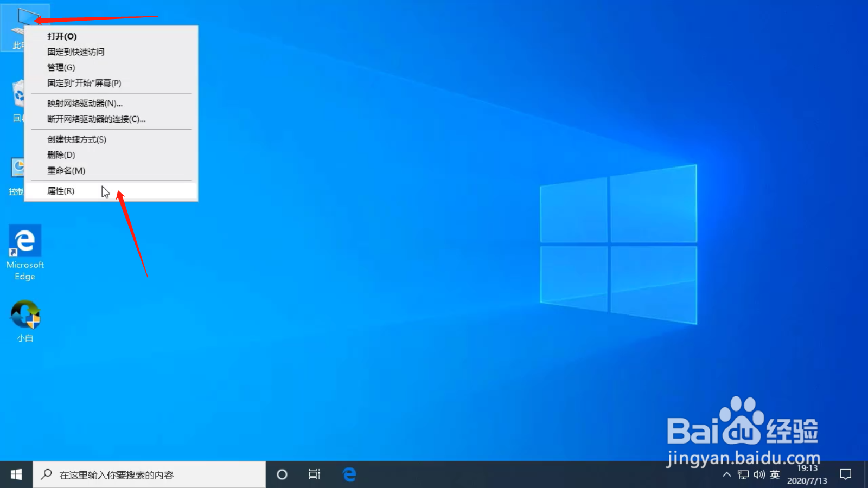The image size is (868, 488).
Task: Select the This PC desktop icon
Action: tap(13, 27)
